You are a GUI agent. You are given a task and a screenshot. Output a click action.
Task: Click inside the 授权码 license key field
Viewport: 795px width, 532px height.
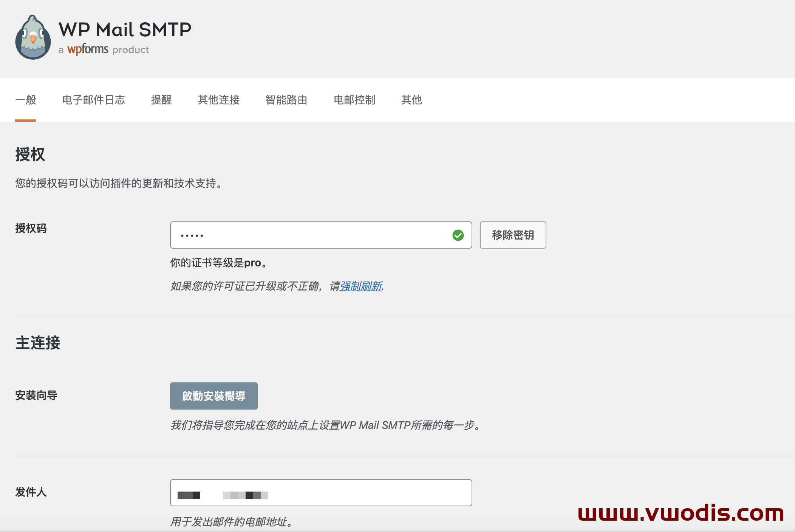pyautogui.click(x=321, y=235)
